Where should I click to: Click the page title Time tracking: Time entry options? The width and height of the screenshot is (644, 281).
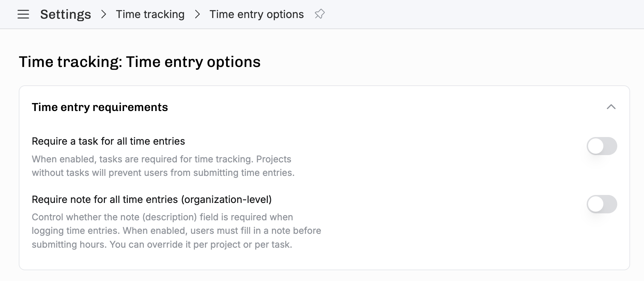140,62
